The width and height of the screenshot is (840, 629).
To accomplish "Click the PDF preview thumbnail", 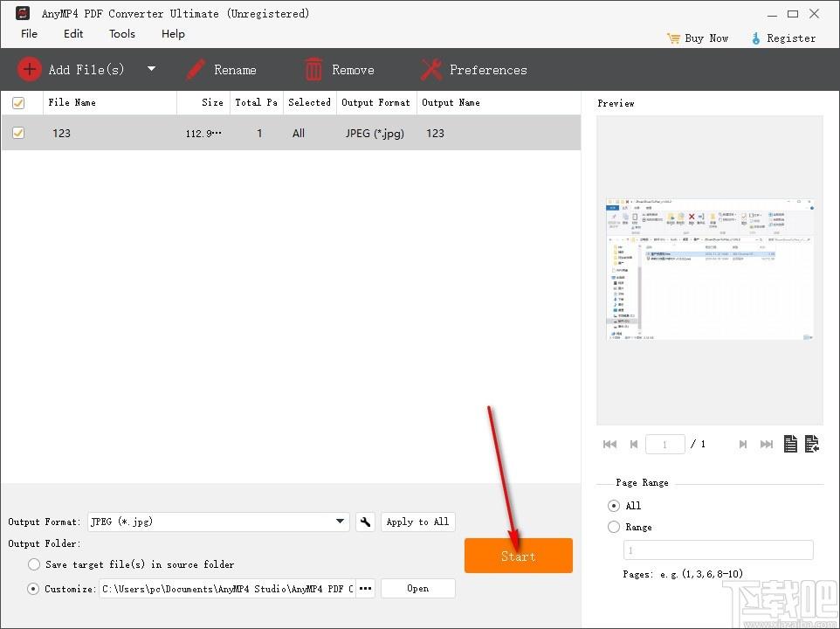I will point(710,269).
